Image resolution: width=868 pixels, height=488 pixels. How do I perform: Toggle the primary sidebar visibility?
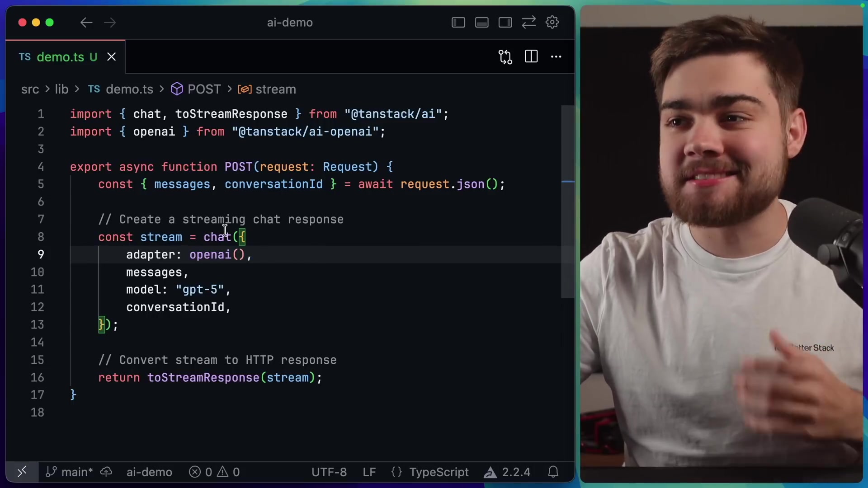[x=458, y=22]
